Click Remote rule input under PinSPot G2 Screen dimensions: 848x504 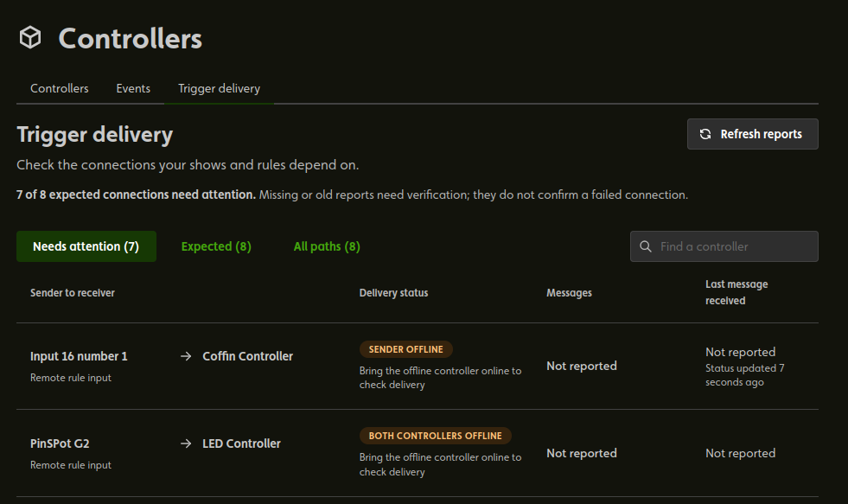tap(71, 465)
